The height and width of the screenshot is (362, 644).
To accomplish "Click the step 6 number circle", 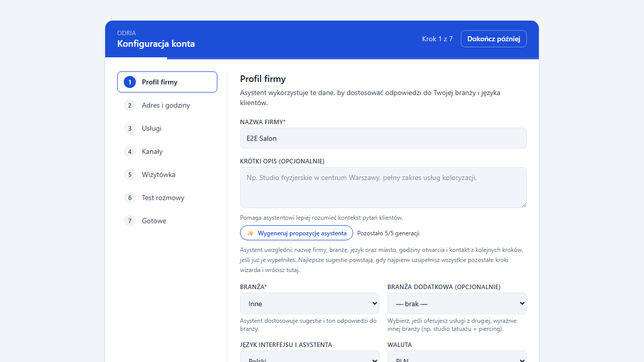I will [130, 198].
